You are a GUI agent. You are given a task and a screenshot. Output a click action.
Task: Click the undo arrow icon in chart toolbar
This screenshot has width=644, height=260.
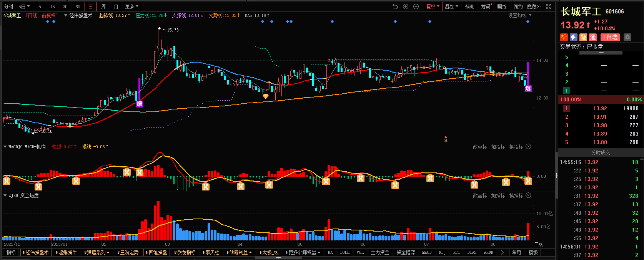395,7
